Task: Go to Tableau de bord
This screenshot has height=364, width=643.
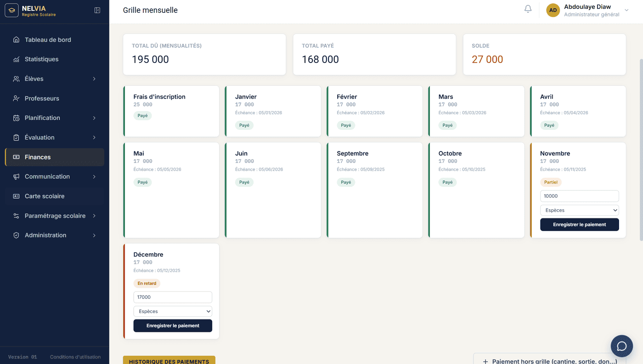Action: tap(54, 39)
